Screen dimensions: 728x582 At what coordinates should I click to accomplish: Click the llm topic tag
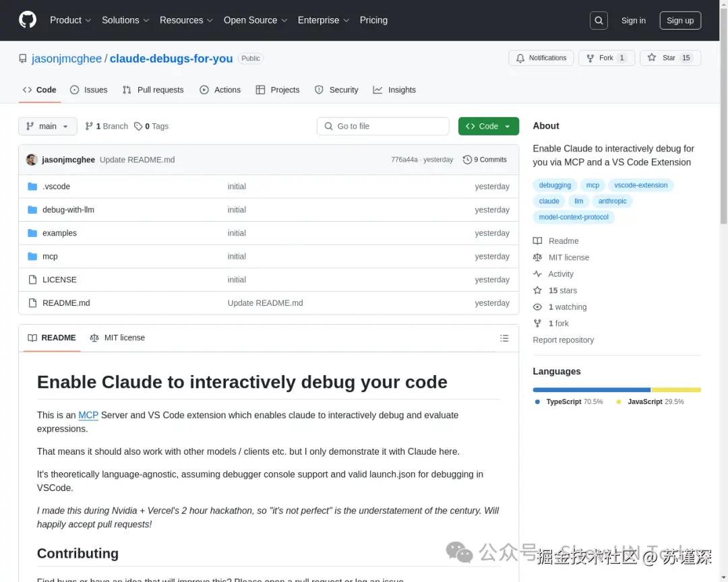click(x=578, y=201)
